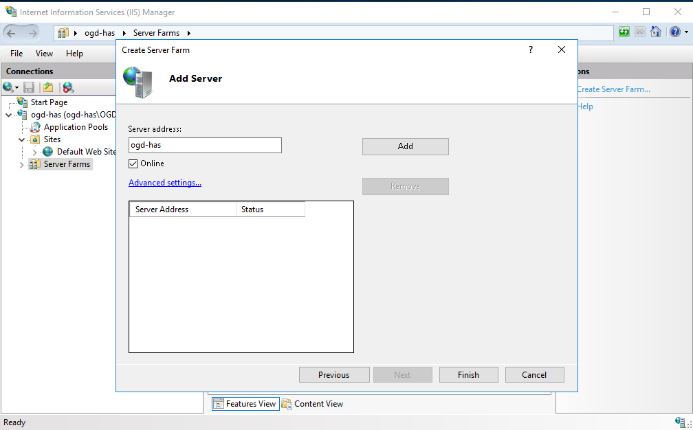
Task: Click Create Server Farm action link
Action: click(x=614, y=89)
